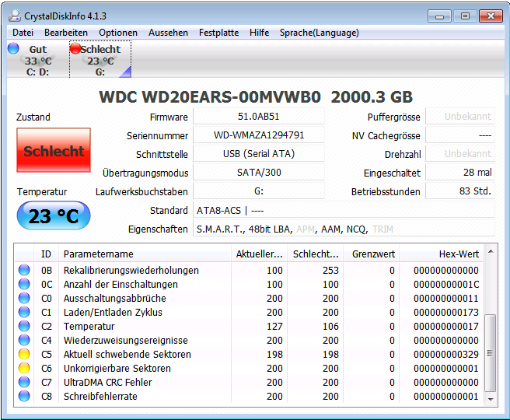Click the status icon for Temperatur row C2
The image size is (510, 420).
pyautogui.click(x=24, y=326)
